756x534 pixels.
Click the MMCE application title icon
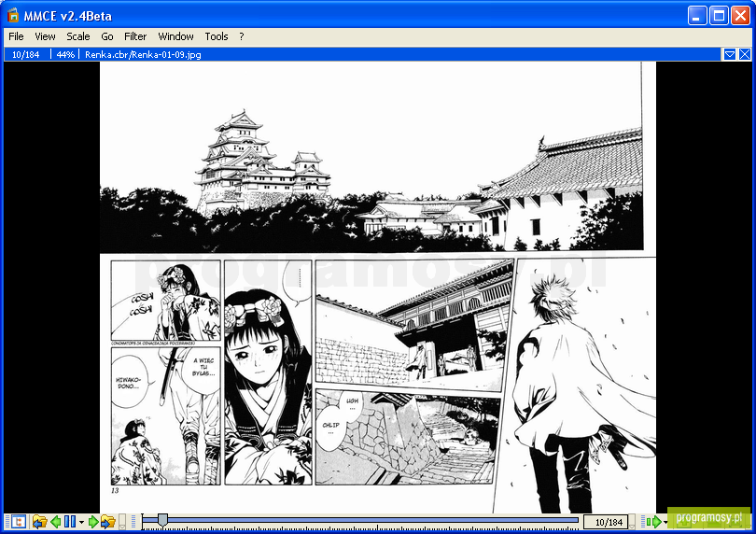(x=13, y=15)
